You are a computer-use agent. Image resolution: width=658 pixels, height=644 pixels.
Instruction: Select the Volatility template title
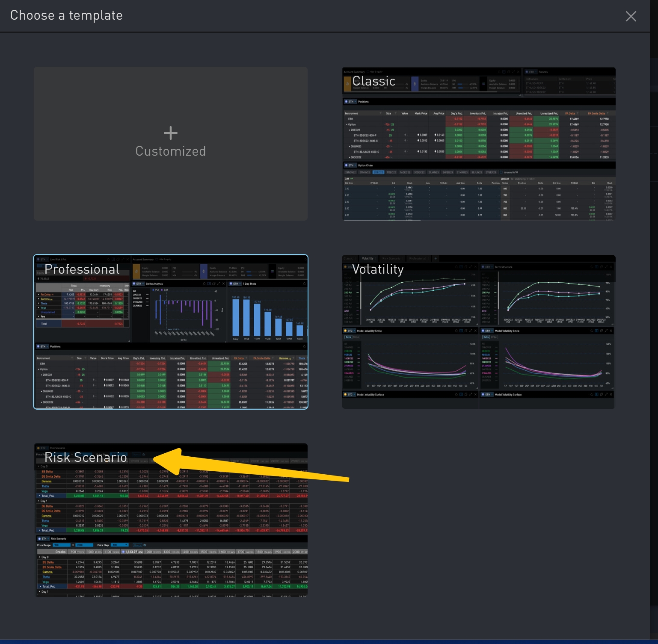(x=378, y=269)
